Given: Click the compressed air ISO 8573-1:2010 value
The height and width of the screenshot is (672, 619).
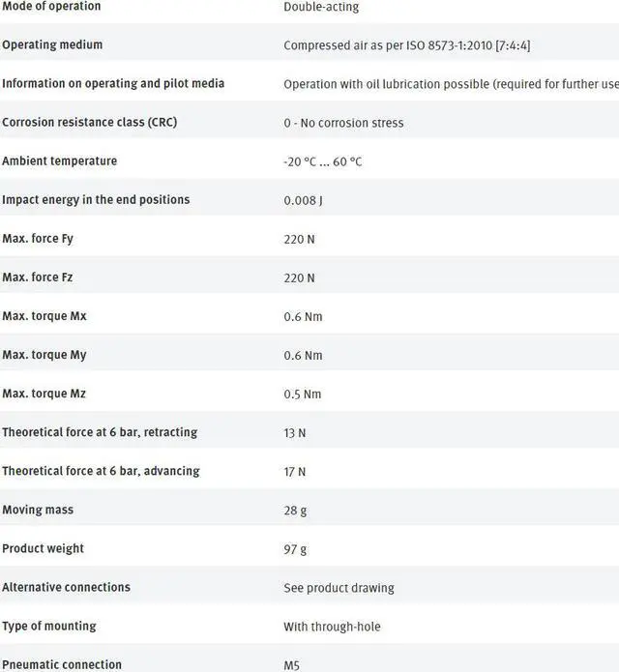Looking at the screenshot, I should pyautogui.click(x=404, y=45).
